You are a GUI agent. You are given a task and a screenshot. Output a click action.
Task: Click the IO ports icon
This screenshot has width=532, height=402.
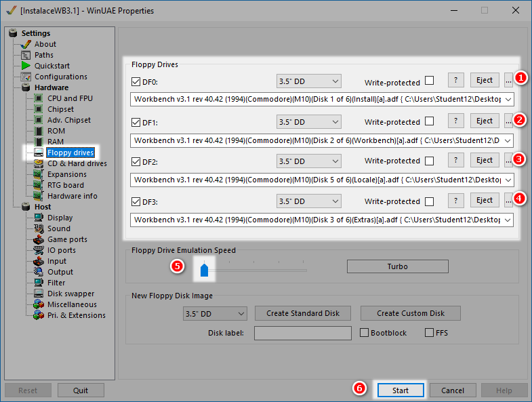point(39,250)
